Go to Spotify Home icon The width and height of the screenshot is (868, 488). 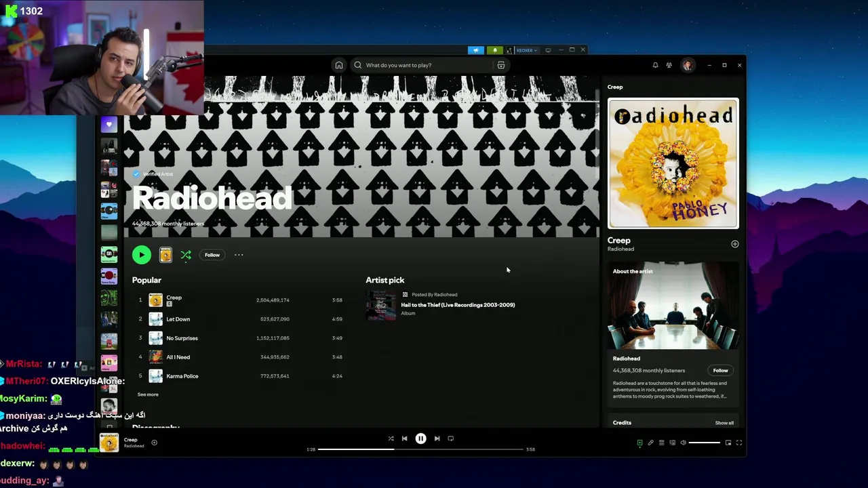(338, 65)
